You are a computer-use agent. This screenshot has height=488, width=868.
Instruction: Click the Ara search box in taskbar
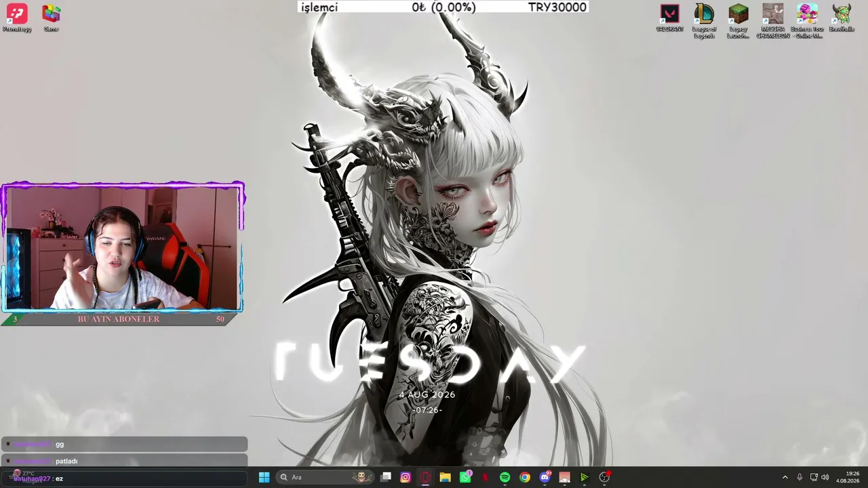coord(326,477)
